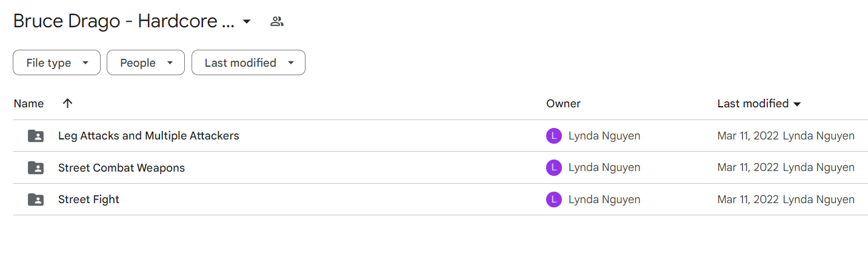
Task: Open the Street Fight folder name
Action: 88,199
